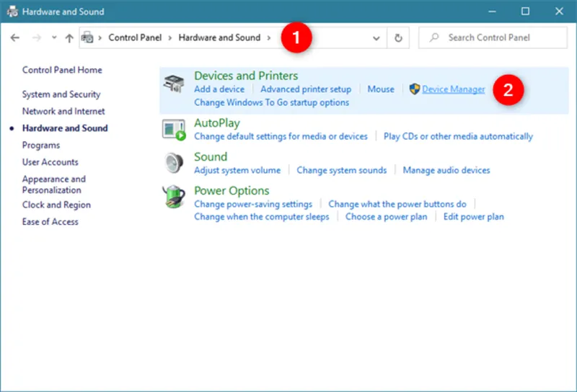Open AutoPlay heading
The height and width of the screenshot is (392, 577).
point(217,122)
